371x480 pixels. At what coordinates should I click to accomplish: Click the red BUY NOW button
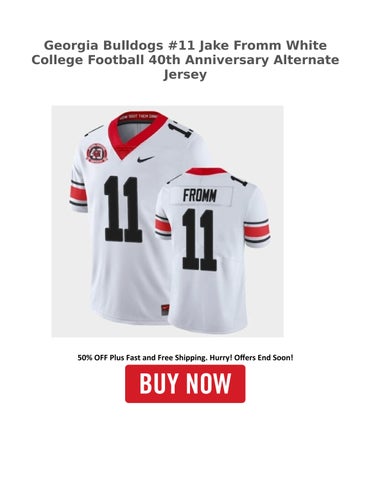pos(185,384)
